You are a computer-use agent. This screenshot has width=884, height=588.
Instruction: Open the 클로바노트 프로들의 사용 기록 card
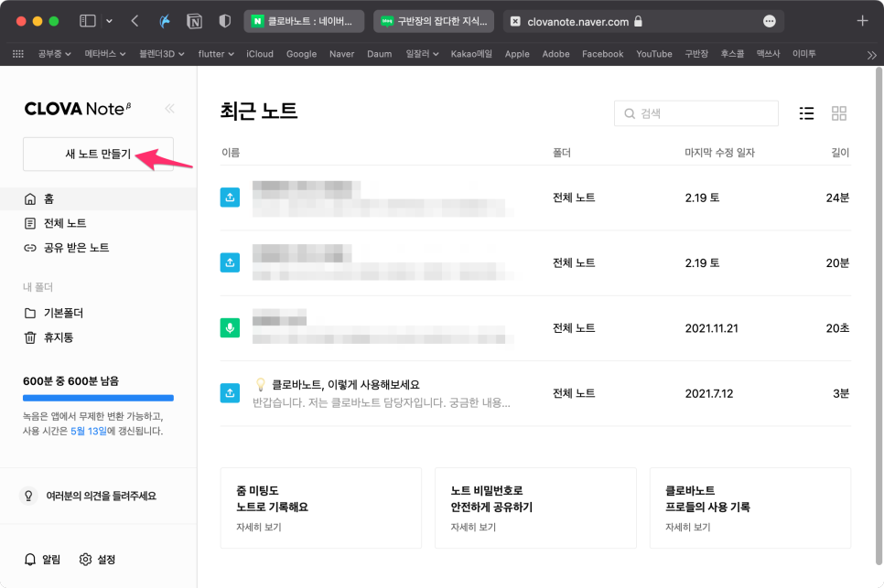coord(750,508)
